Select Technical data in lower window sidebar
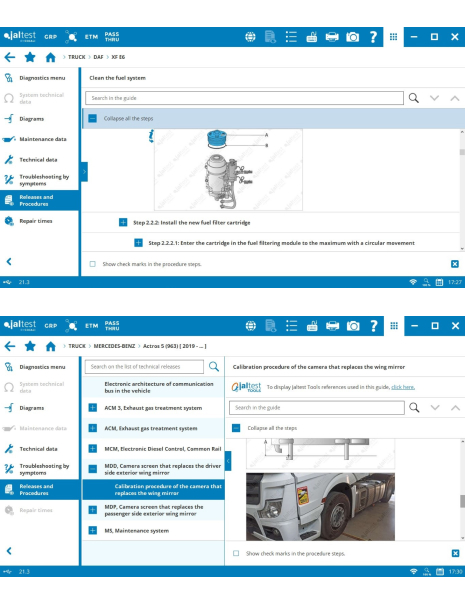465x604 pixels. pos(39,449)
